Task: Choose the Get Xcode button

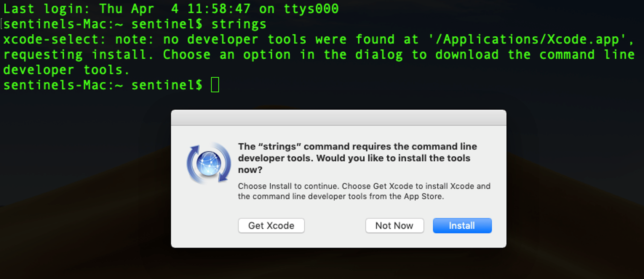Action: (271, 225)
